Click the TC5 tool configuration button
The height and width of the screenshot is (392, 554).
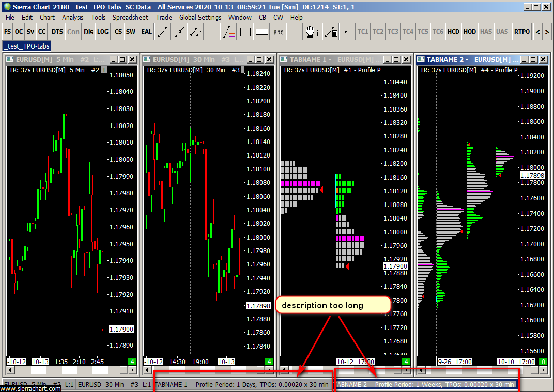(423, 32)
